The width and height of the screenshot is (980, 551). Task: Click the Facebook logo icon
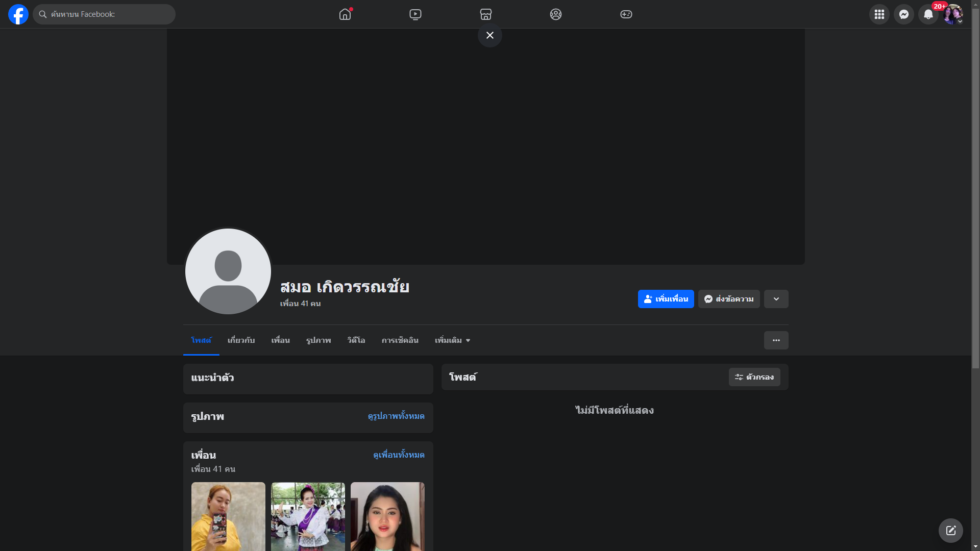(18, 14)
